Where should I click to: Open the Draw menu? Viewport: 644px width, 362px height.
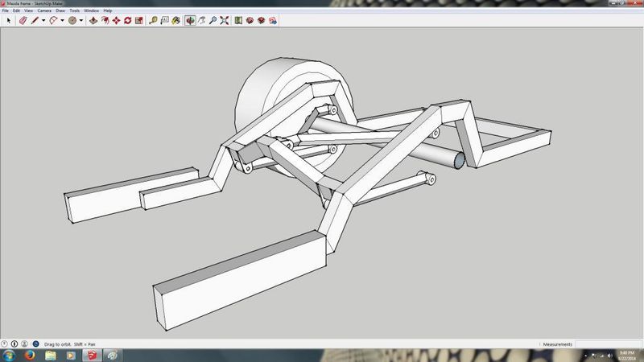(x=60, y=10)
